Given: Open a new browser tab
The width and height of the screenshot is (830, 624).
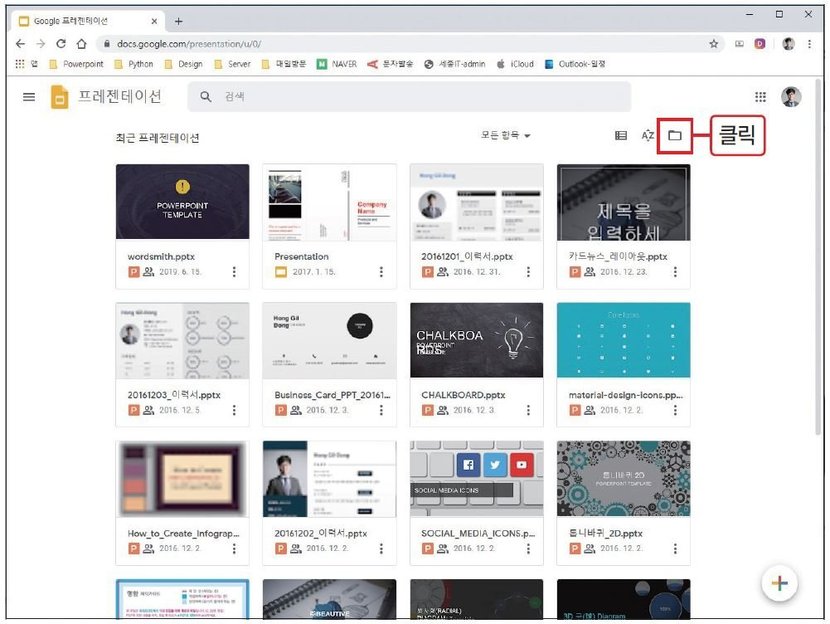Looking at the screenshot, I should 178,21.
